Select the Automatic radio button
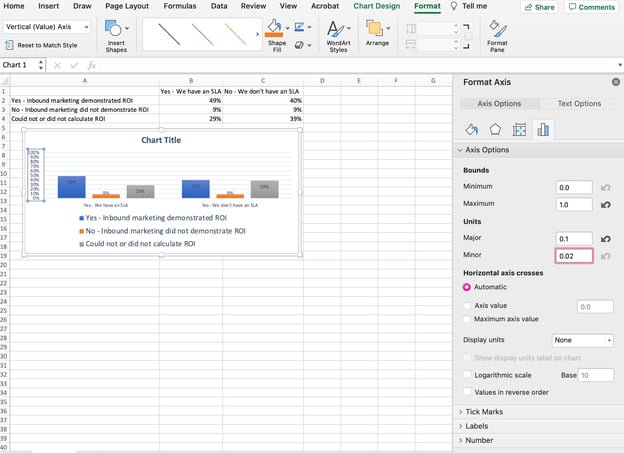624x453 pixels. tap(467, 287)
